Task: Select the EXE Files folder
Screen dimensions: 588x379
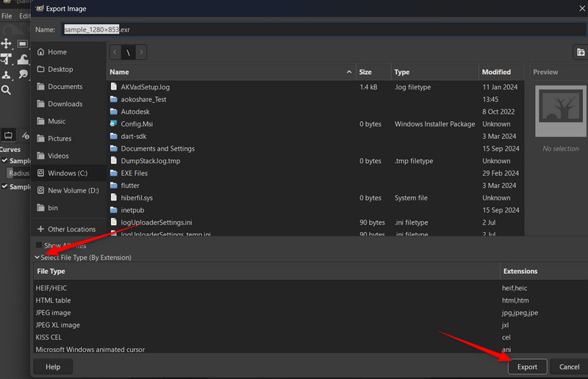Action: 315,173
